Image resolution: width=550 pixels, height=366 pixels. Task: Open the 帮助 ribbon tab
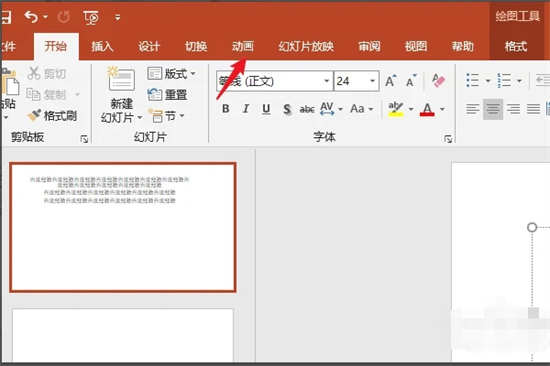462,46
